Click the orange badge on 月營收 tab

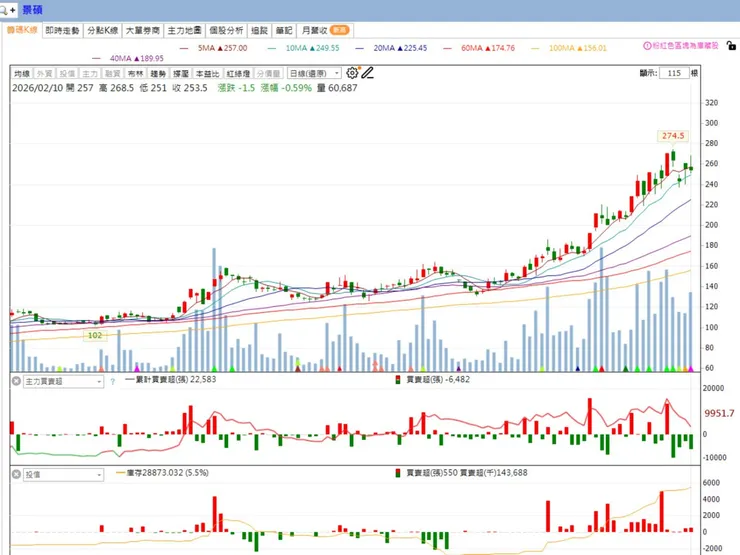339,30
